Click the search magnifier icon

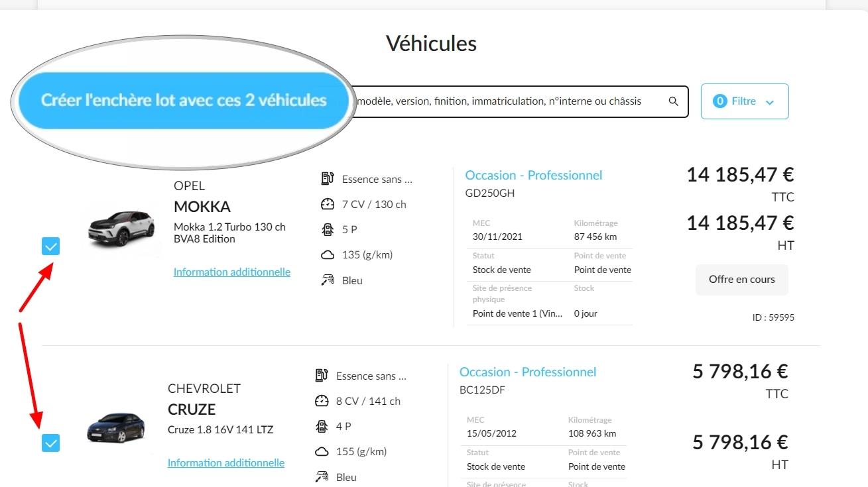[x=674, y=101]
